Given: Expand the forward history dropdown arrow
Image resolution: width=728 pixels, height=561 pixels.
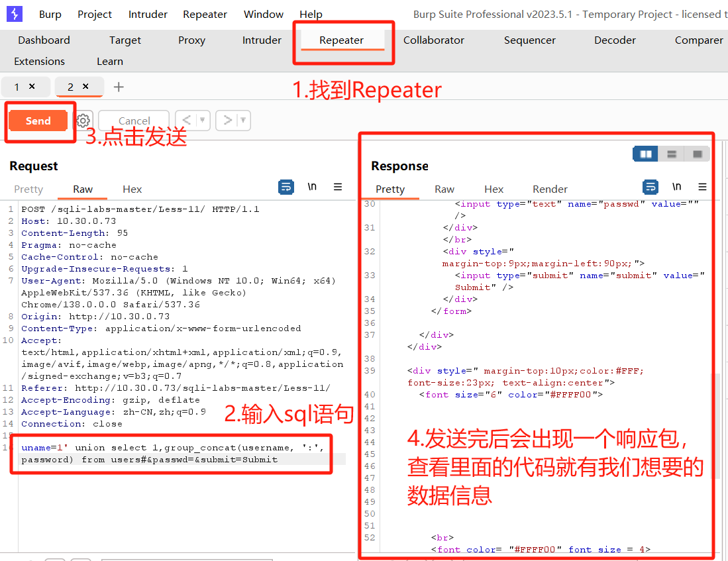Looking at the screenshot, I should coord(243,121).
